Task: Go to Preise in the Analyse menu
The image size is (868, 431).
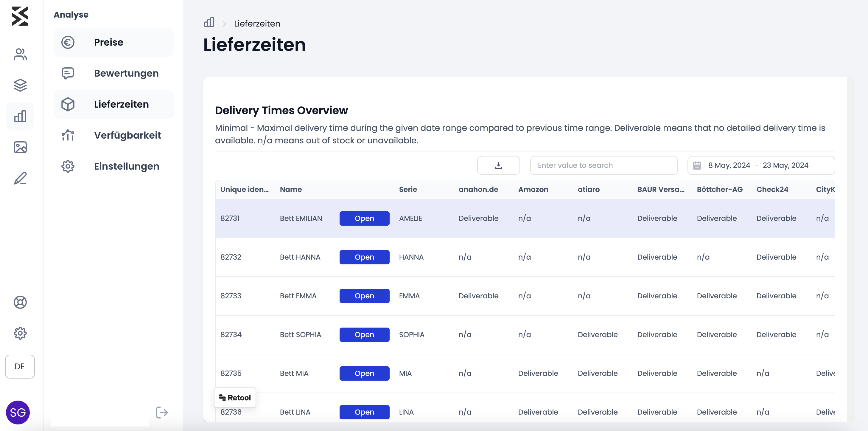Action: click(113, 42)
